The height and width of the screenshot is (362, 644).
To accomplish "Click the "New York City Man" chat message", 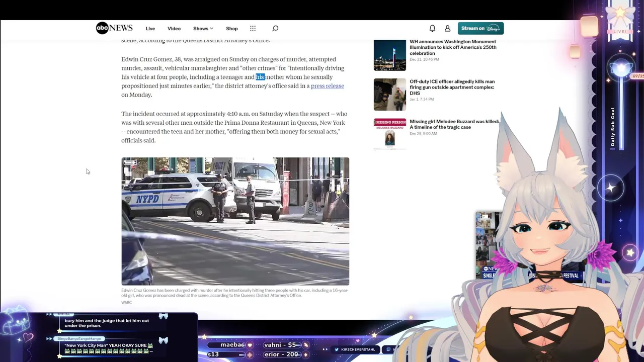I will (109, 348).
